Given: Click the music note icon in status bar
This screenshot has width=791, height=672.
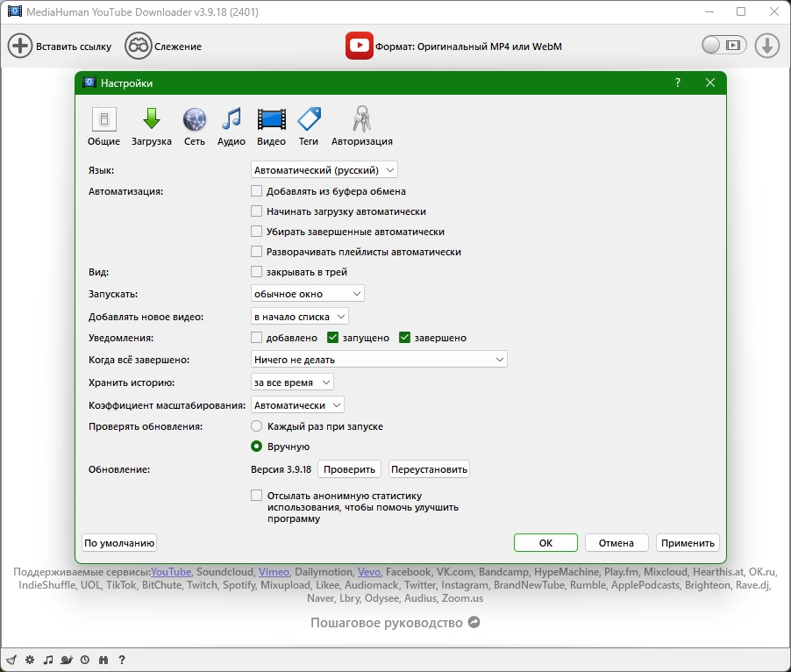Looking at the screenshot, I should click(48, 660).
